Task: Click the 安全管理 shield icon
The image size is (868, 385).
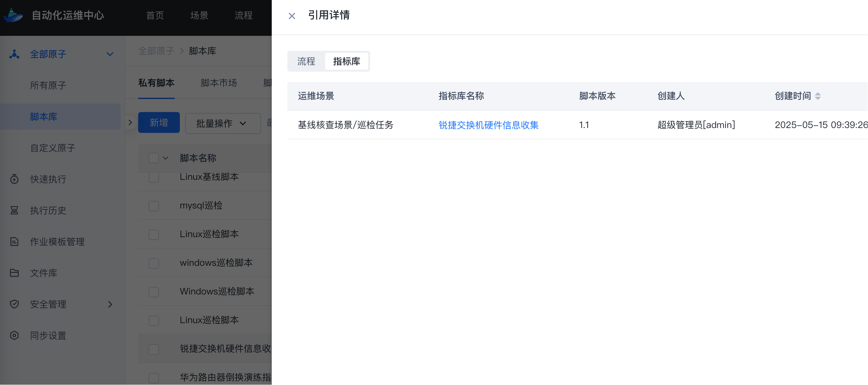Action: (14, 305)
